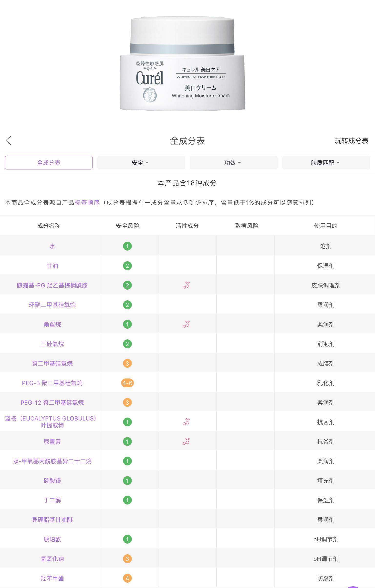Open ingredient 羟苯甲酯

pos(52,578)
